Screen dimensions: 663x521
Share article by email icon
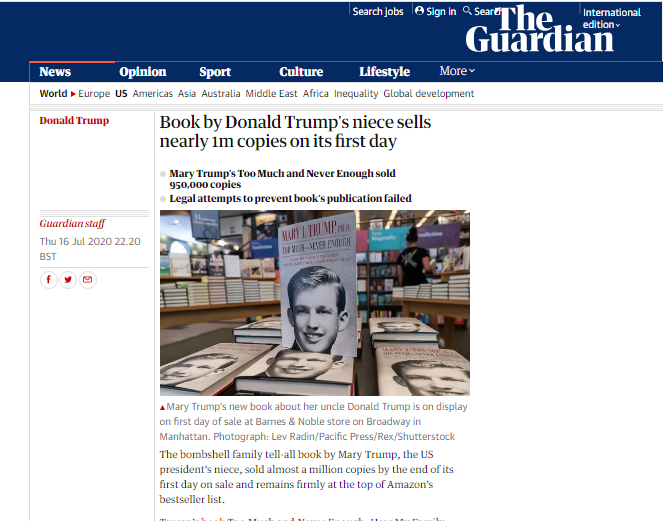[x=88, y=280]
